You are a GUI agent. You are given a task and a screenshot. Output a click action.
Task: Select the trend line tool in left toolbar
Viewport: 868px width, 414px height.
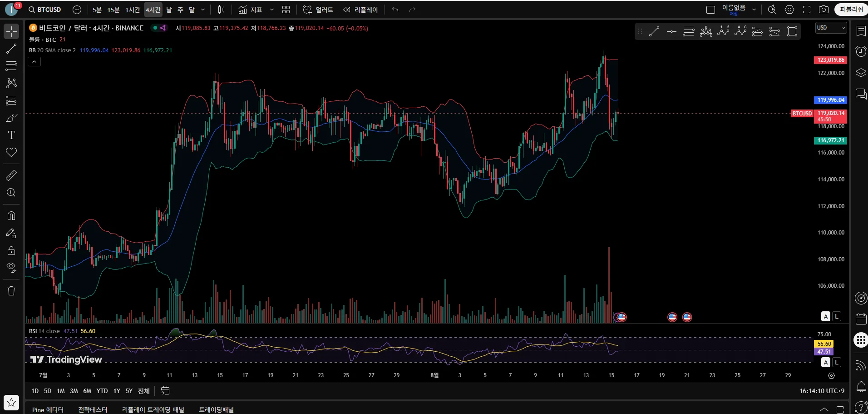(x=11, y=49)
